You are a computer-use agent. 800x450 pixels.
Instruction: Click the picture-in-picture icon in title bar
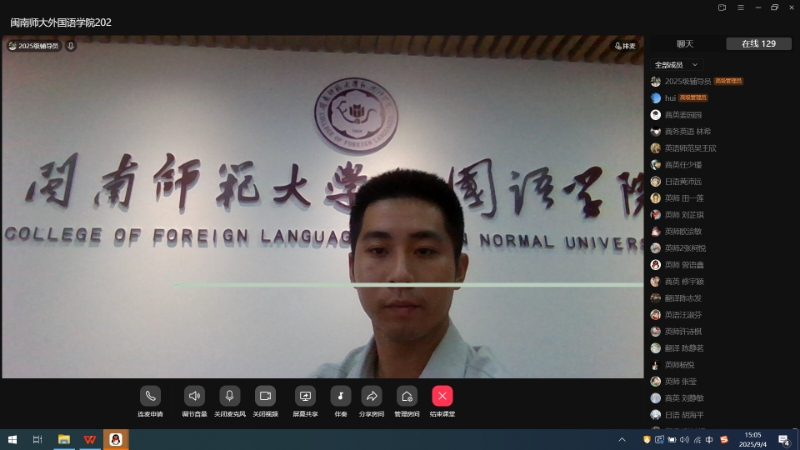pos(722,8)
